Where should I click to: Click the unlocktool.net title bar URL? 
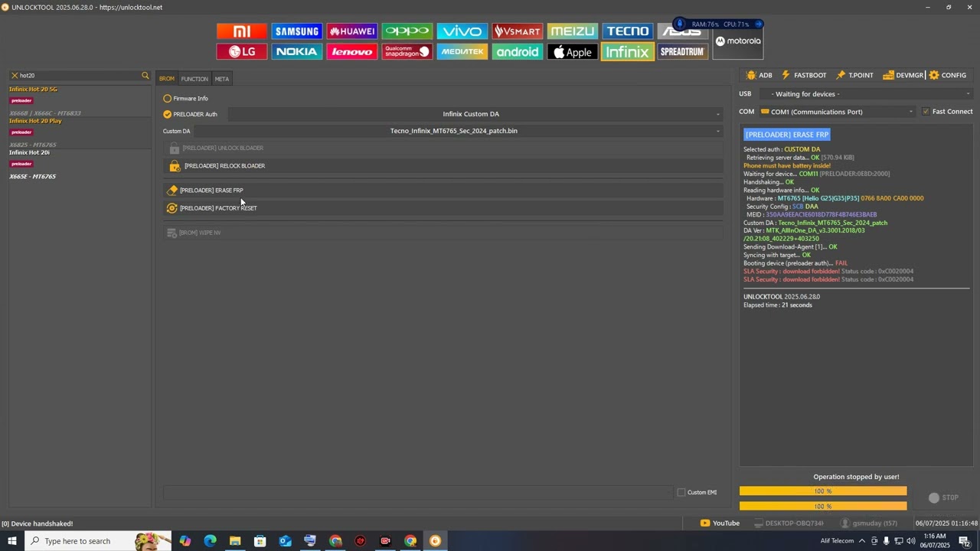[131, 8]
